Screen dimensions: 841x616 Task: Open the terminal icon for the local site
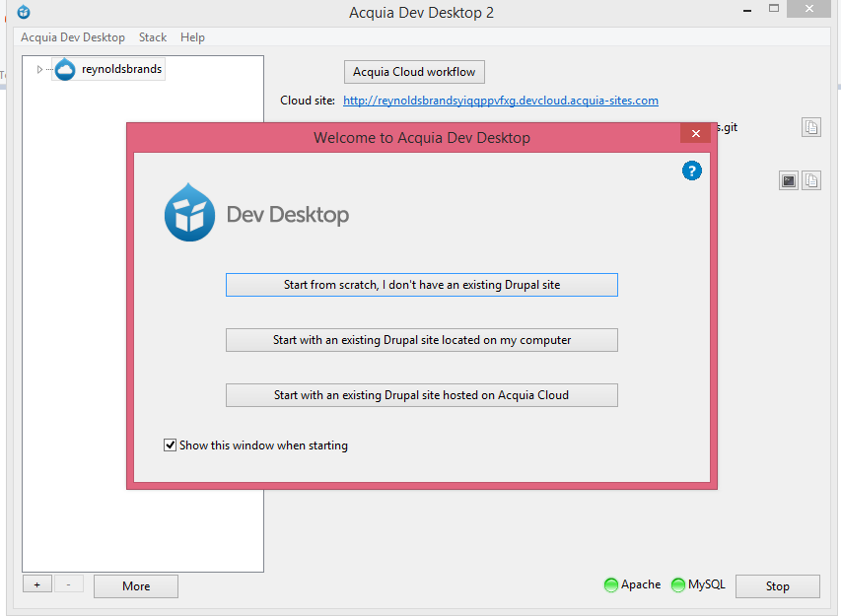click(x=788, y=180)
